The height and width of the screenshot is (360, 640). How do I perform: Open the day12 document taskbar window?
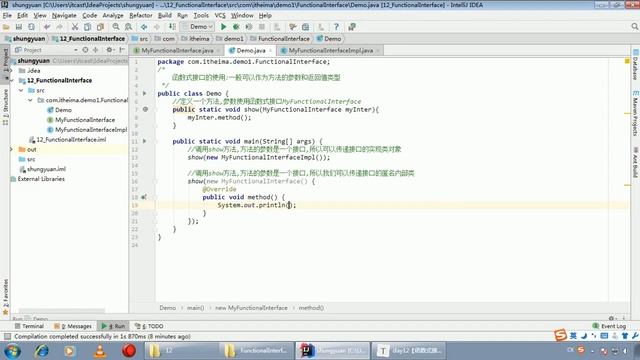[x=409, y=351]
